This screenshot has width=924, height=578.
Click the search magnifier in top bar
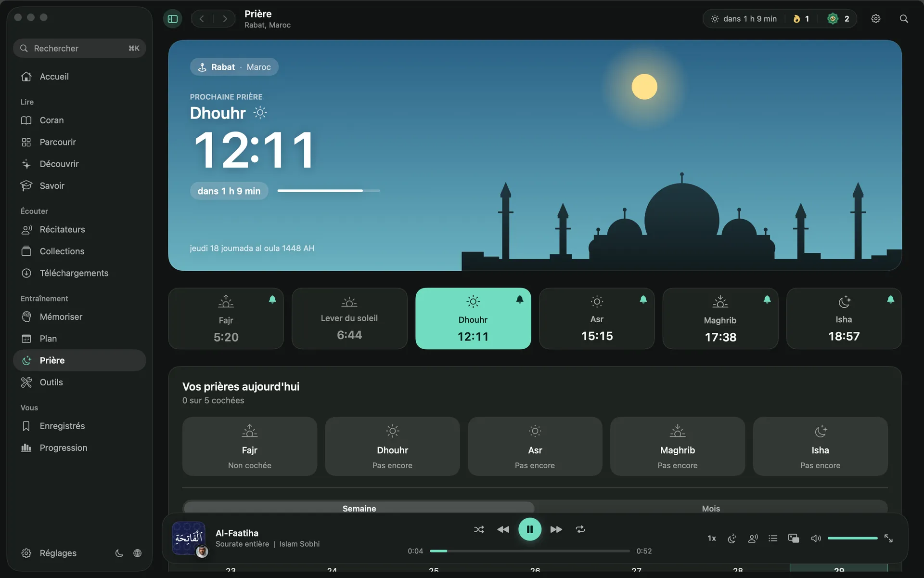(904, 19)
